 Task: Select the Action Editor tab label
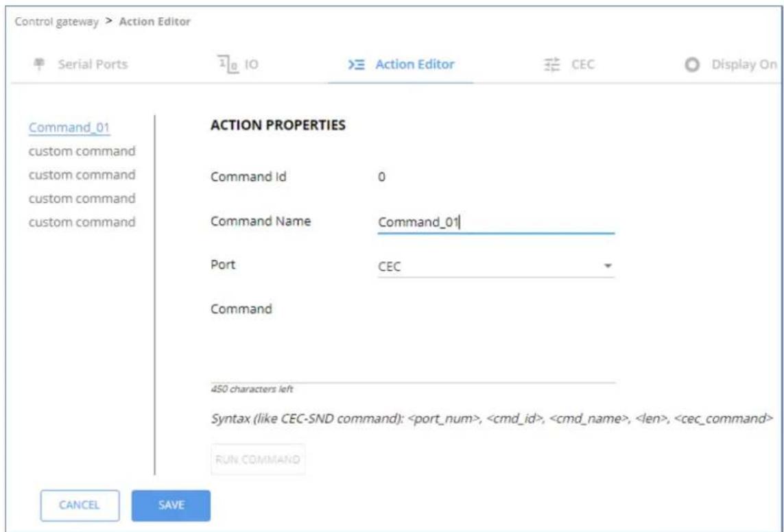pos(415,64)
